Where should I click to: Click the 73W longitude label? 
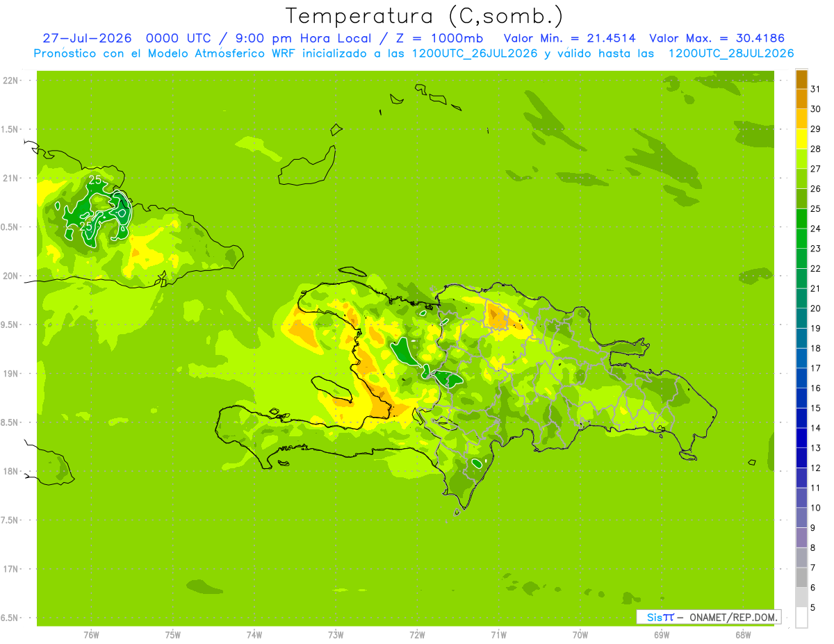click(x=336, y=635)
